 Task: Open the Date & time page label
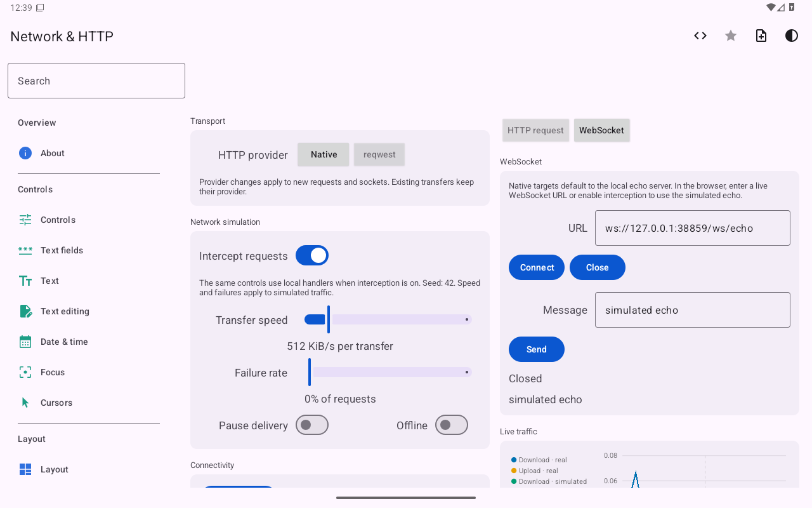coord(64,342)
